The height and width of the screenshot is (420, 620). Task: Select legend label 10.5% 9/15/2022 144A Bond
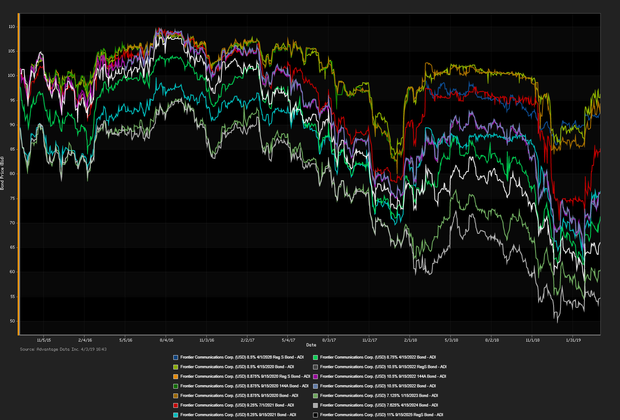383,376
